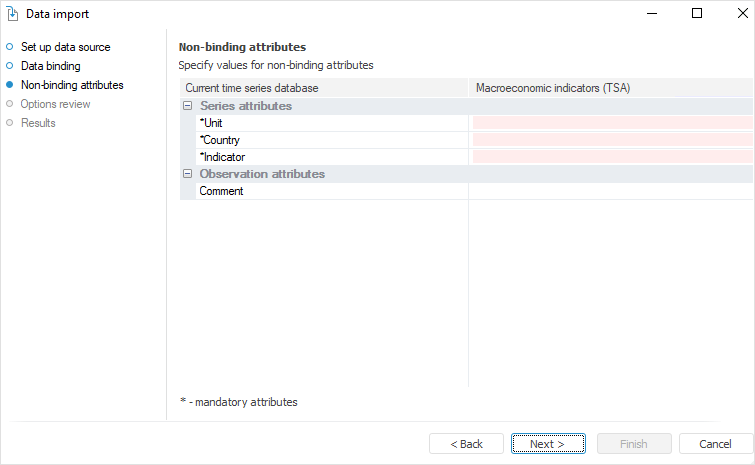The image size is (755, 465).
Task: Click the Country value field
Action: (x=612, y=140)
